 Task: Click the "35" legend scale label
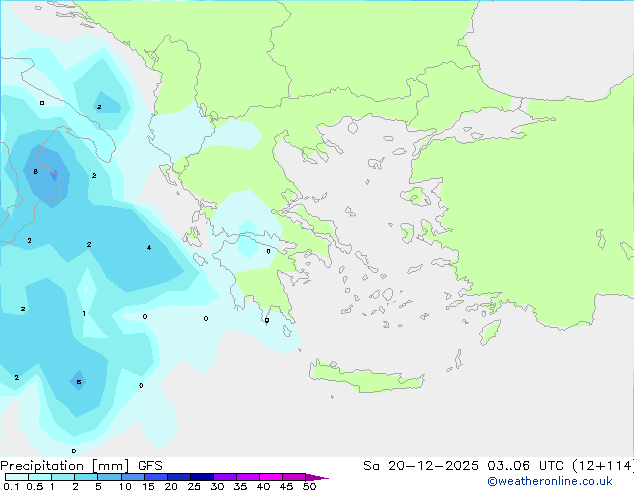tap(240, 486)
